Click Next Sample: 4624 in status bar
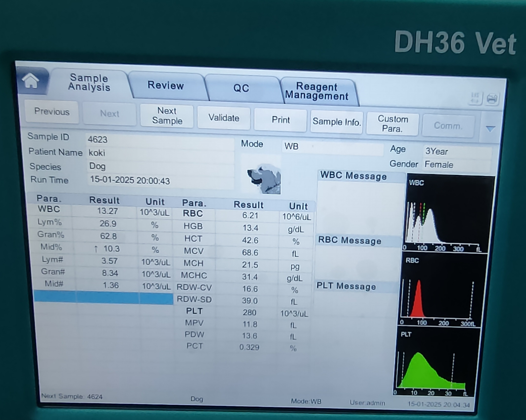This screenshot has height=420, width=526. click(72, 396)
